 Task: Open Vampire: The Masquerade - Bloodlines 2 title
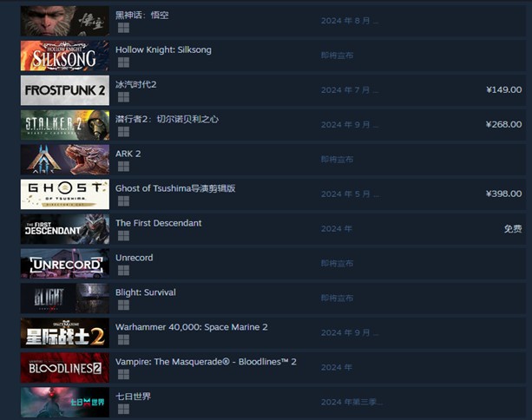[x=206, y=362]
